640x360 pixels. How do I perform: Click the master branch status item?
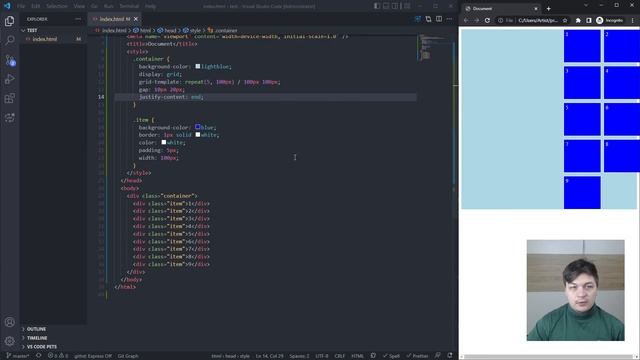click(17, 356)
